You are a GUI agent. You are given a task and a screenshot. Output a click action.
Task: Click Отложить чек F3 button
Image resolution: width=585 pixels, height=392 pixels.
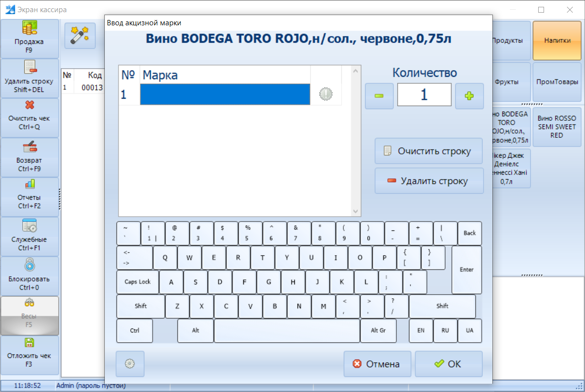pyautogui.click(x=30, y=355)
